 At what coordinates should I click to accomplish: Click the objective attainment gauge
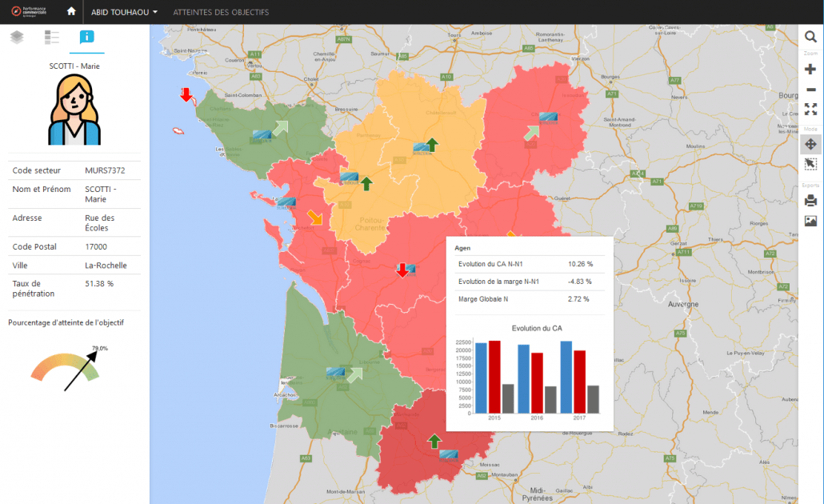tap(66, 368)
